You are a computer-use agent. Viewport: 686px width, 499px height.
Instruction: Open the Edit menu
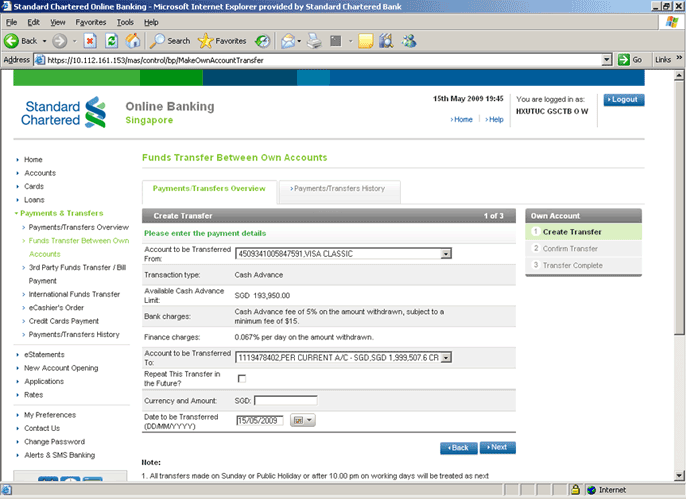pos(33,22)
